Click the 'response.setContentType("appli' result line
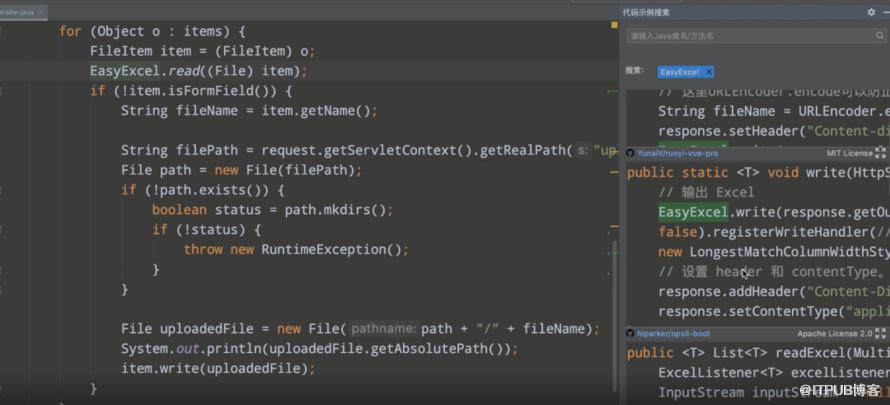 (x=774, y=311)
